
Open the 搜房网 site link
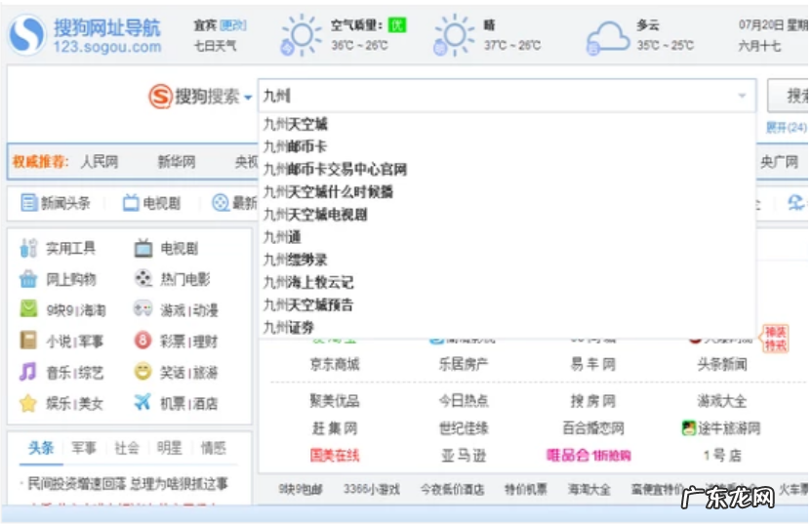click(x=593, y=401)
